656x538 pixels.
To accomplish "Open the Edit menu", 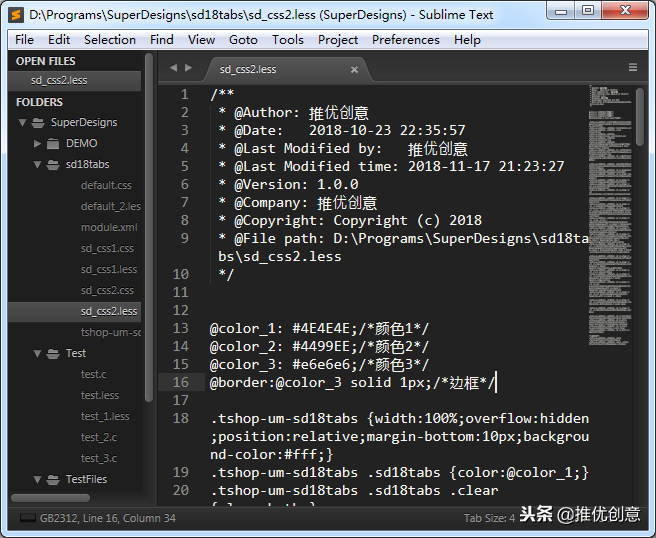I will pyautogui.click(x=59, y=40).
